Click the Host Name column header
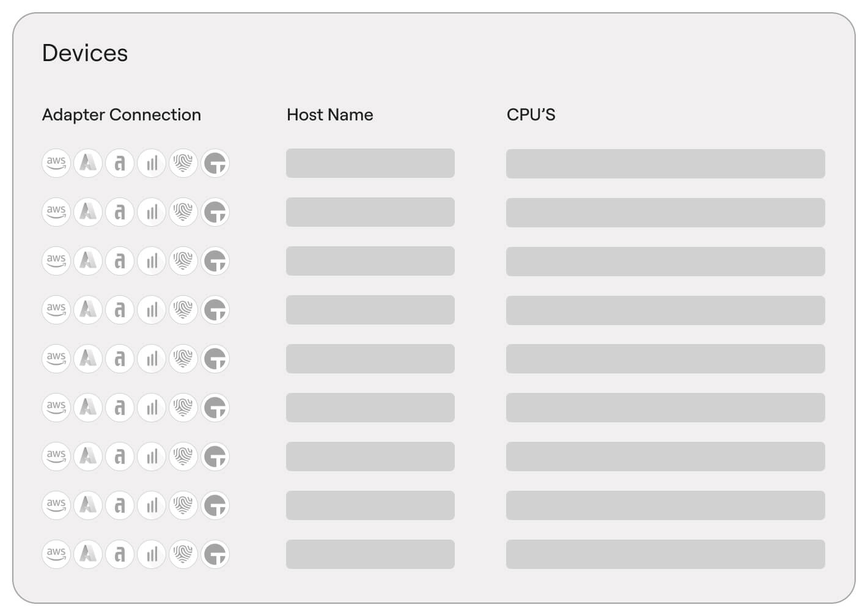Image resolution: width=868 pixels, height=616 pixels. click(x=329, y=115)
